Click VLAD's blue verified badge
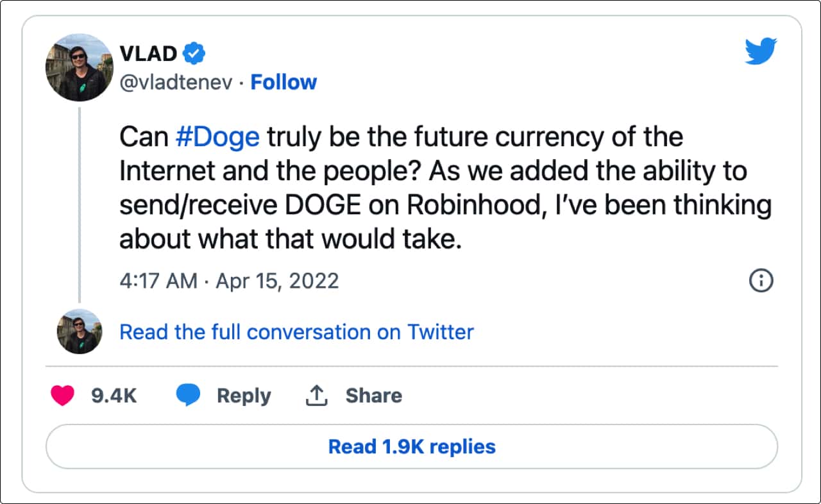 [194, 53]
